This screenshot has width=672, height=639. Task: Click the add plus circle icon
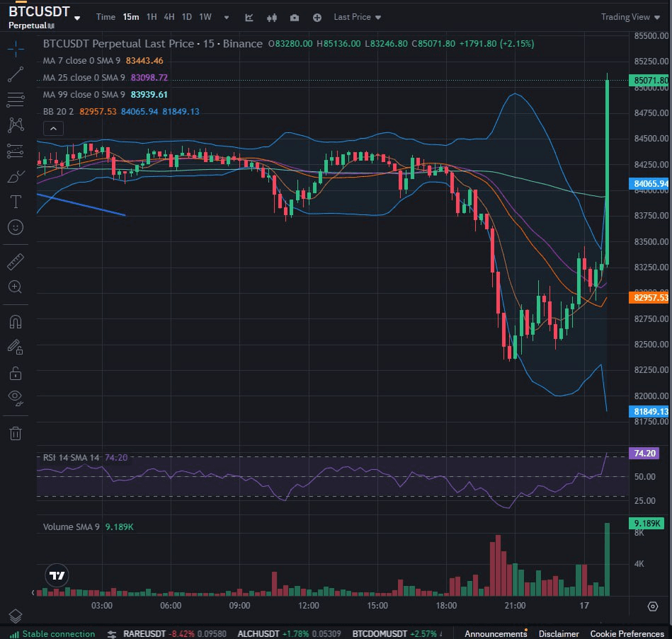(x=317, y=18)
